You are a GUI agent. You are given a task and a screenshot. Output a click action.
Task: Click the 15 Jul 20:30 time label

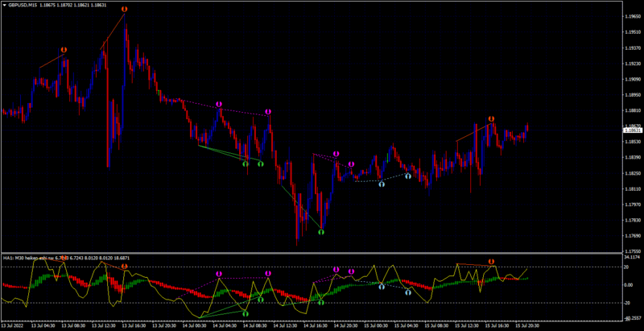point(527,325)
